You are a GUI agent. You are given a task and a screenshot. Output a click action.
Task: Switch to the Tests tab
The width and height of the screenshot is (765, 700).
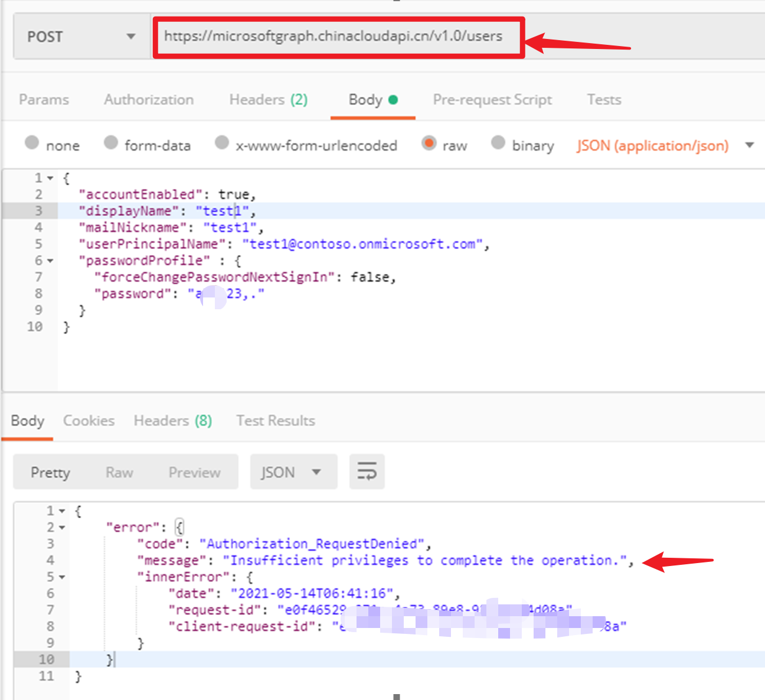(x=603, y=100)
